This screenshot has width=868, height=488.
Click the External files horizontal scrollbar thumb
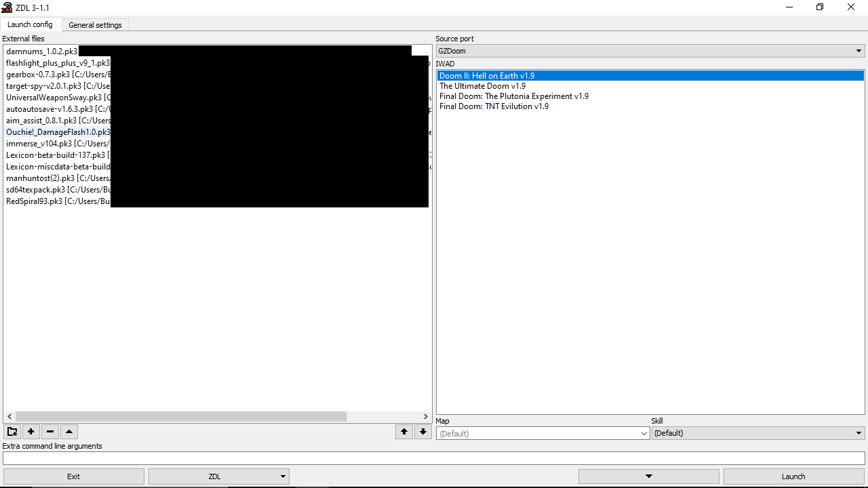click(181, 416)
